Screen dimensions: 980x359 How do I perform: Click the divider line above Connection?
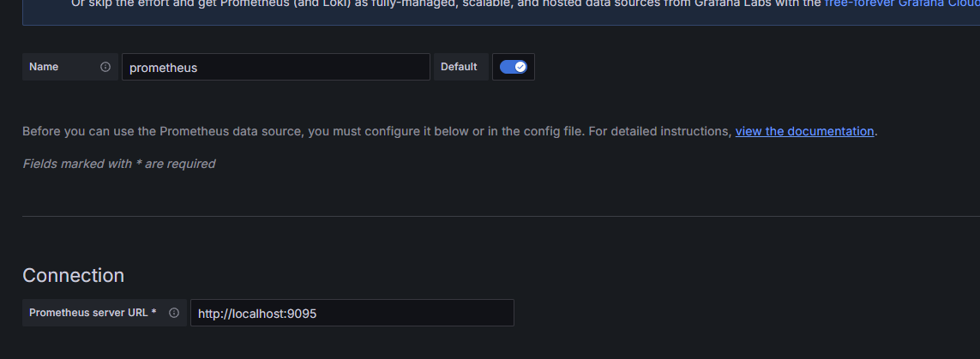tap(497, 216)
